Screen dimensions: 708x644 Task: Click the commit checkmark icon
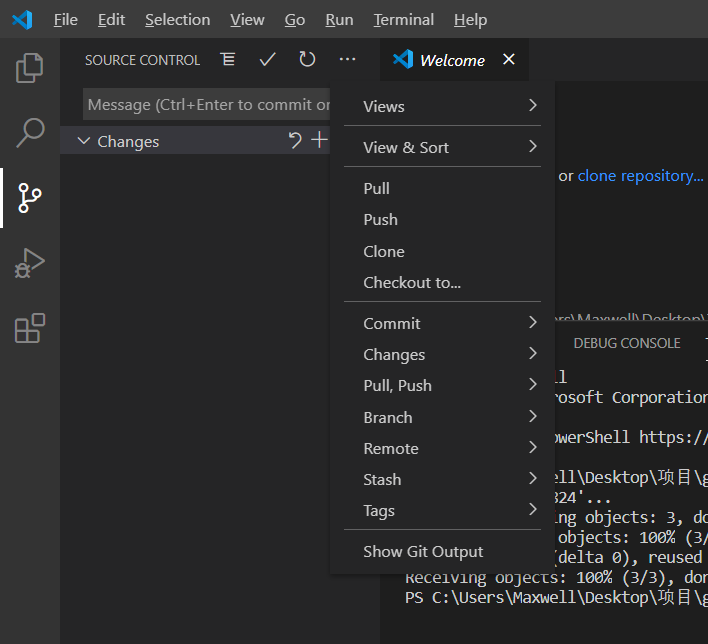pyautogui.click(x=267, y=60)
